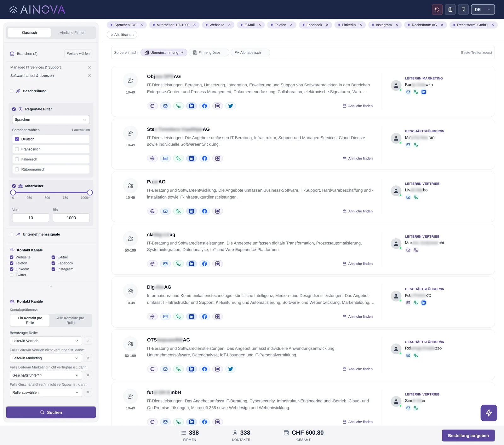Image resolution: width=504 pixels, height=445 pixels.
Task: Open the Rolle auswählen dropdown
Action: [x=46, y=393]
